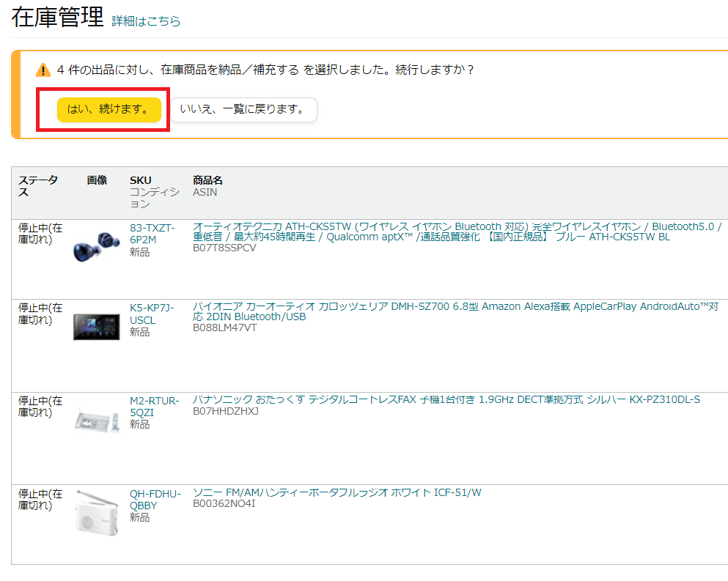Open SKU link QH-FDHU-QBBY
Screen dimensions: 728x581
tap(155, 500)
